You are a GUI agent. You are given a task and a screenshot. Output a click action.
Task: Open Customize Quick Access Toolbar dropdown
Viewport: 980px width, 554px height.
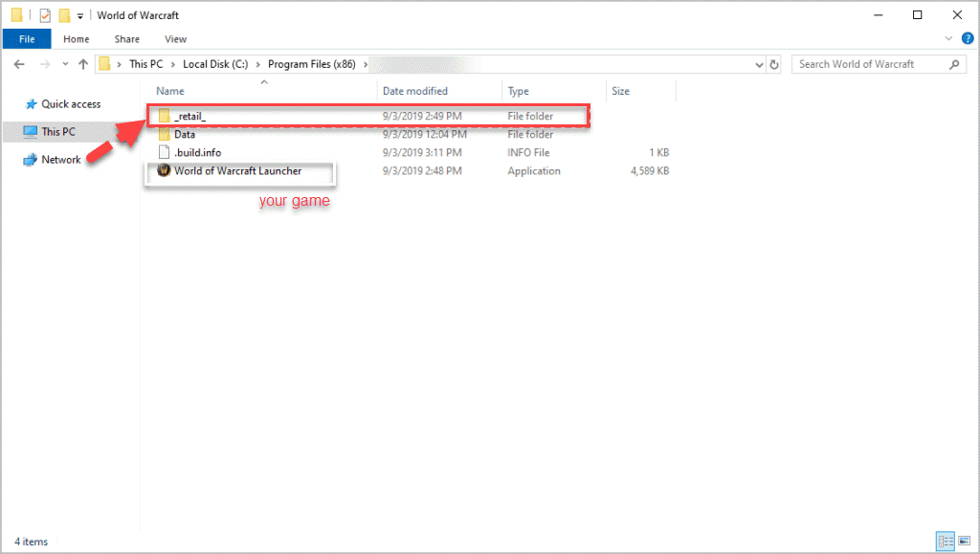coord(80,16)
